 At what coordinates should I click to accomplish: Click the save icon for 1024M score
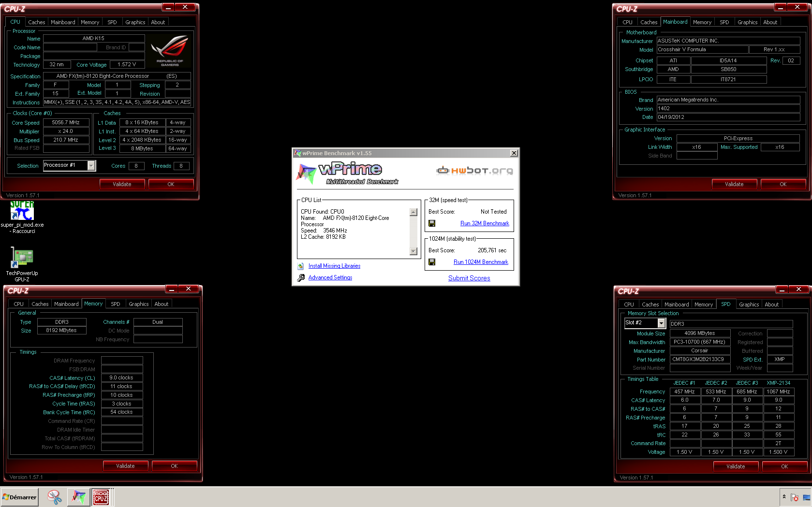(x=432, y=262)
